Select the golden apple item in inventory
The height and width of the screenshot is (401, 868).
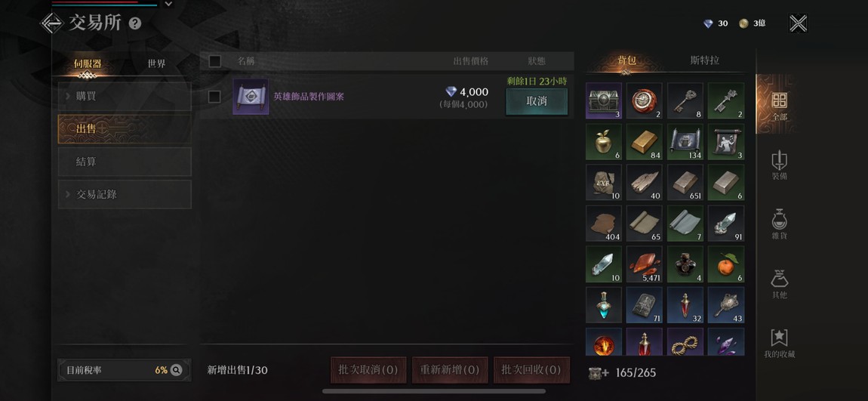coord(603,142)
